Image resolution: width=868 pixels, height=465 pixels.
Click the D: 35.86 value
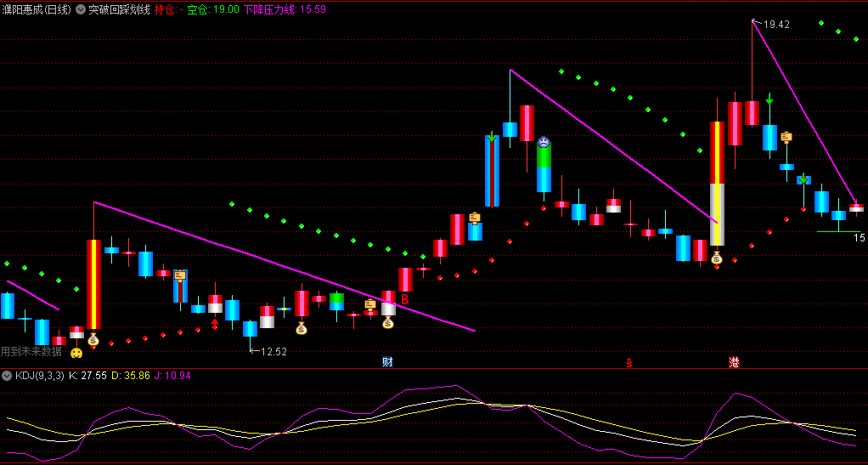[131, 376]
